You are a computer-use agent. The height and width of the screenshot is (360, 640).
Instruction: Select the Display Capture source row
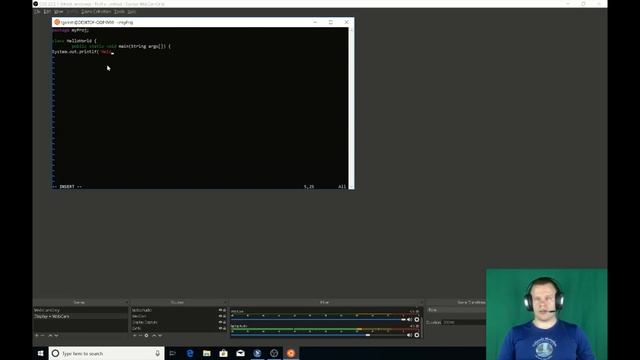[179, 322]
